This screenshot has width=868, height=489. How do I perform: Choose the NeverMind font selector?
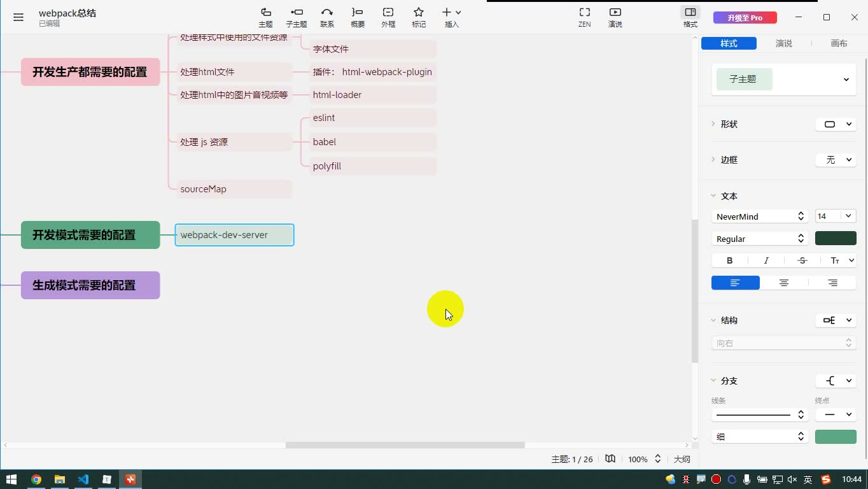[760, 216]
